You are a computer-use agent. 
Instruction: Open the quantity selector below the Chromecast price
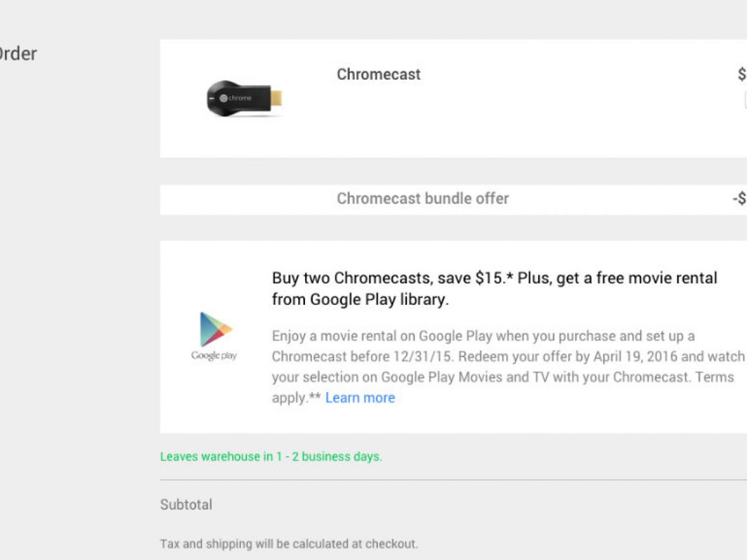[x=745, y=100]
